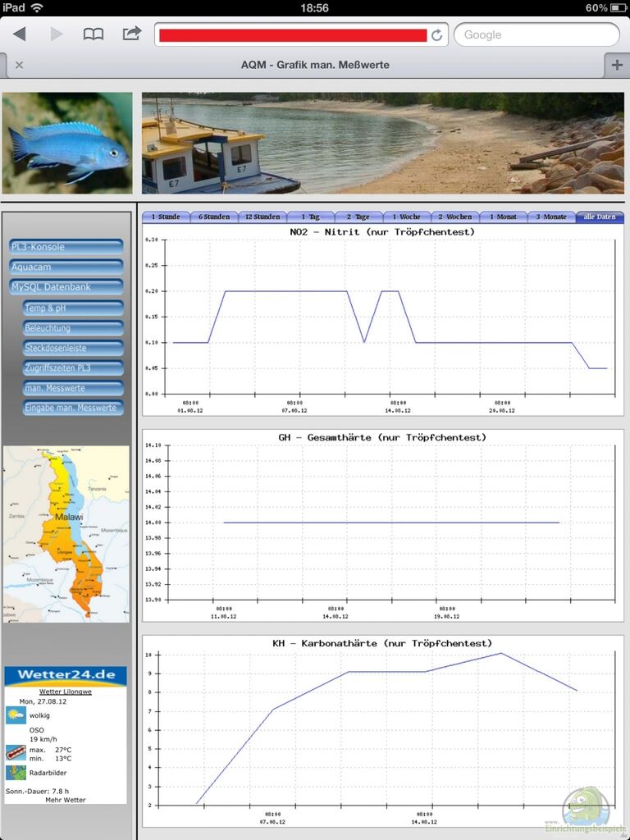Choose the alle Daten tab
The height and width of the screenshot is (840, 630).
[x=600, y=217]
